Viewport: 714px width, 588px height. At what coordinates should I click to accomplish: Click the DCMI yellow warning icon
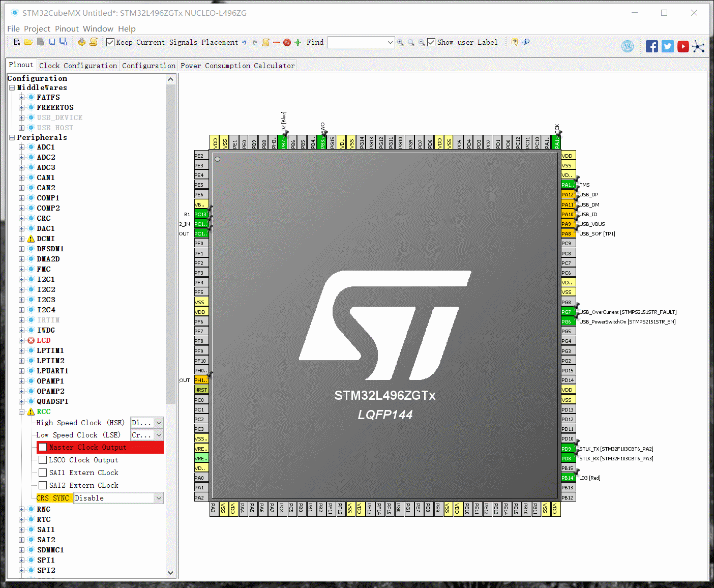point(31,239)
